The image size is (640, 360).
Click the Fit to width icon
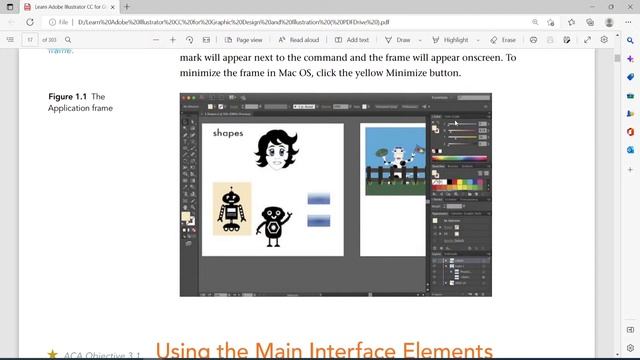pyautogui.click(x=206, y=40)
